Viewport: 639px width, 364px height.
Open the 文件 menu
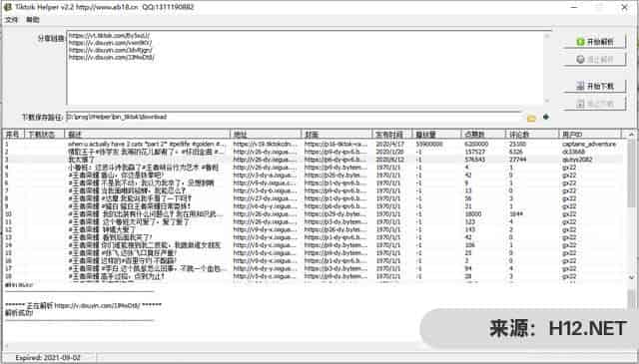[11, 20]
